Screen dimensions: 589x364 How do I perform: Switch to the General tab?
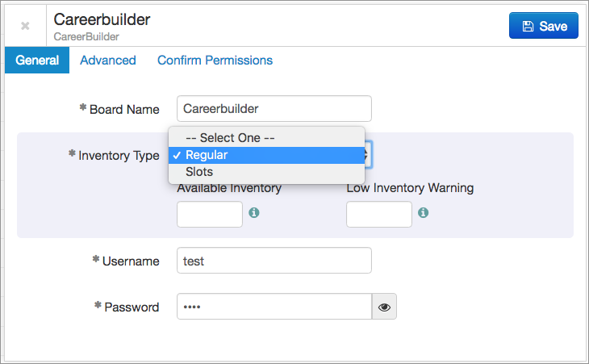tap(37, 61)
